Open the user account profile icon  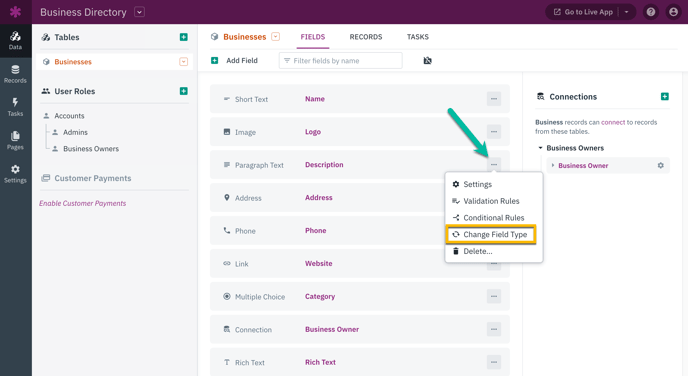point(674,12)
